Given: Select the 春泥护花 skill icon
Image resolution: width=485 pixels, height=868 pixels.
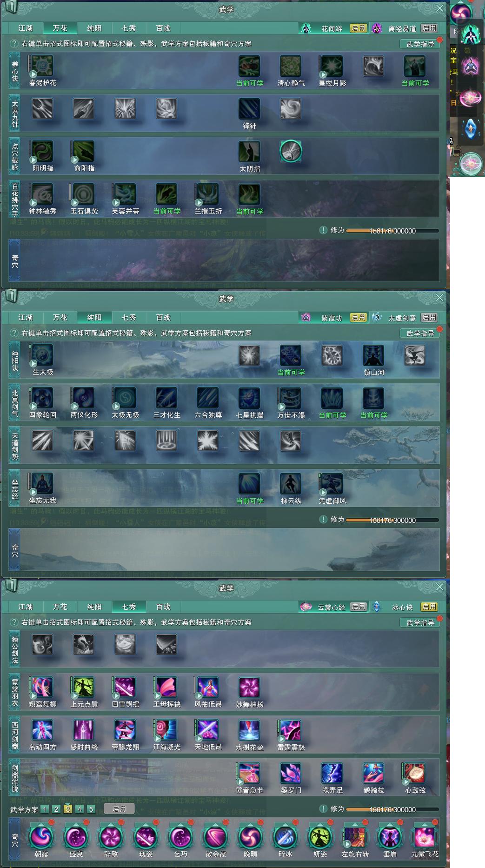Looking at the screenshot, I should coord(42,66).
